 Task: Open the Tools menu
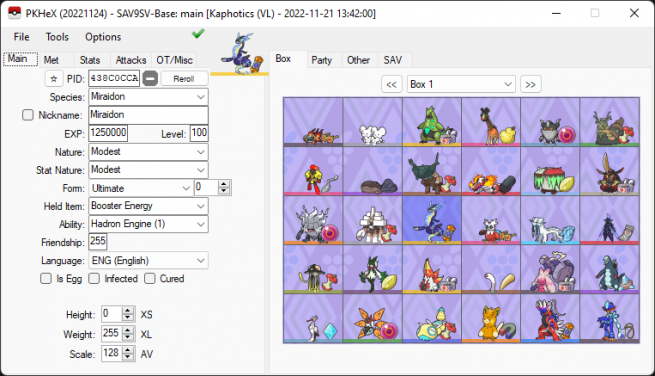point(57,37)
